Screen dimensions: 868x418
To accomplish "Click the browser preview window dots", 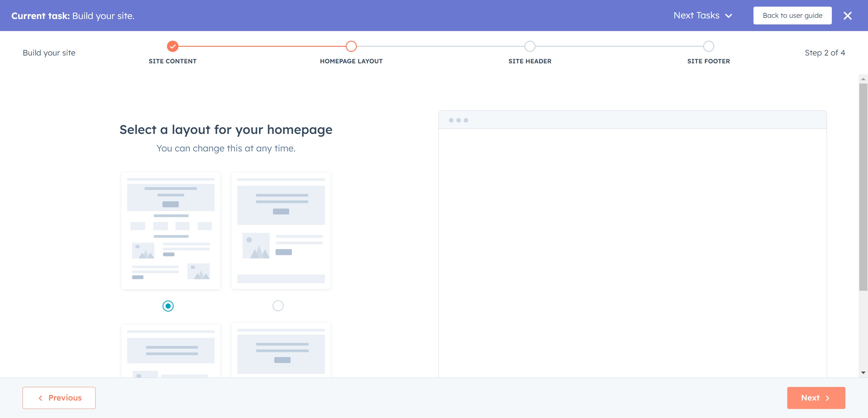I will pos(458,120).
